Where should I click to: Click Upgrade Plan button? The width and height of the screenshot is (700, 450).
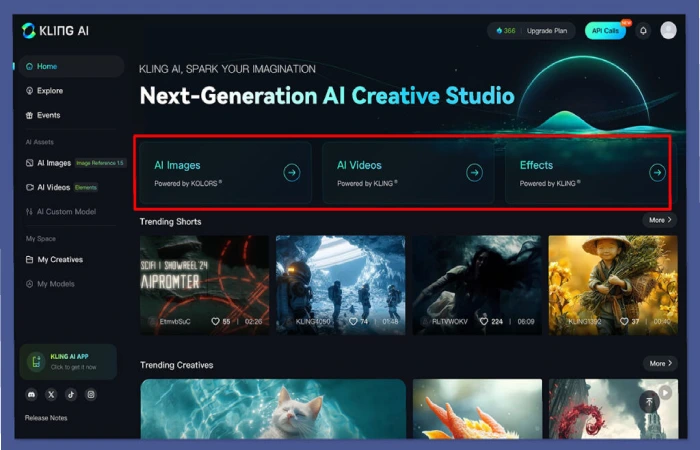click(x=547, y=31)
